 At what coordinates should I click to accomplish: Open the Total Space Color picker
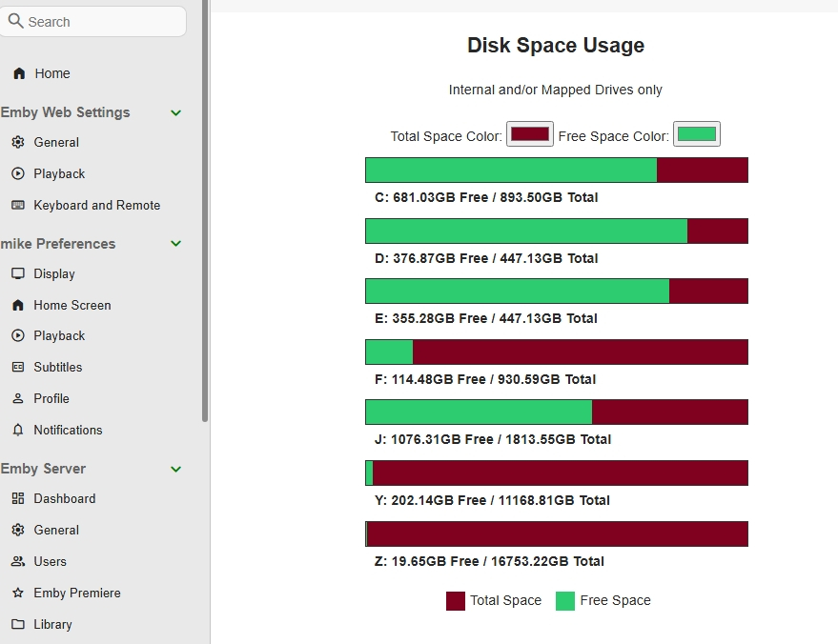(530, 134)
